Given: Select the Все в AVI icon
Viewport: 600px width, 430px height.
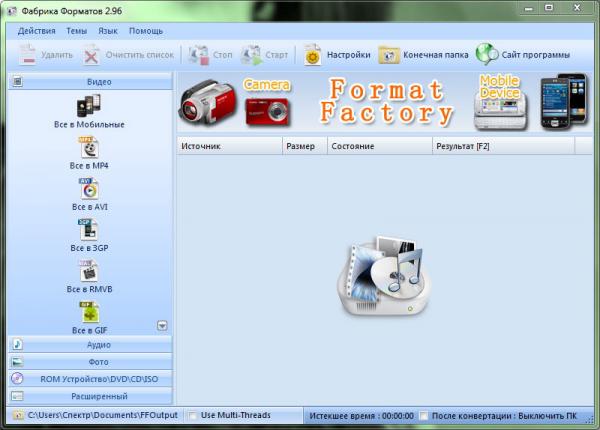Looking at the screenshot, I should (89, 189).
